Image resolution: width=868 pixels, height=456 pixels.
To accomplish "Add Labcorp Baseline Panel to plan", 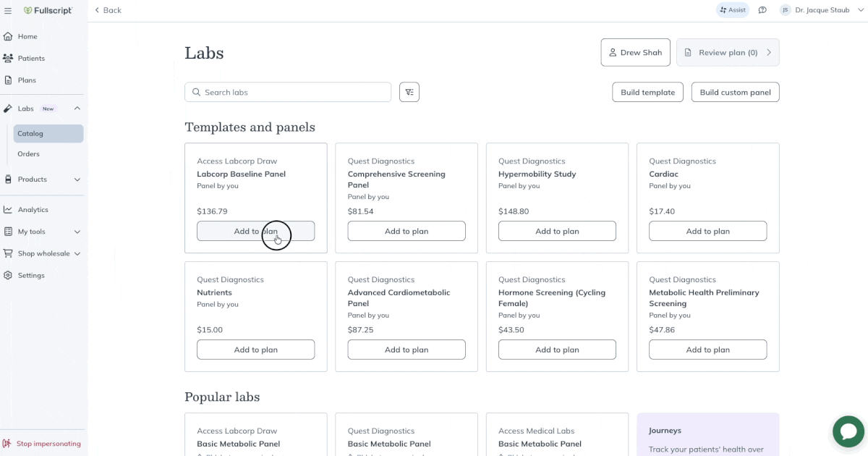I will tap(255, 231).
